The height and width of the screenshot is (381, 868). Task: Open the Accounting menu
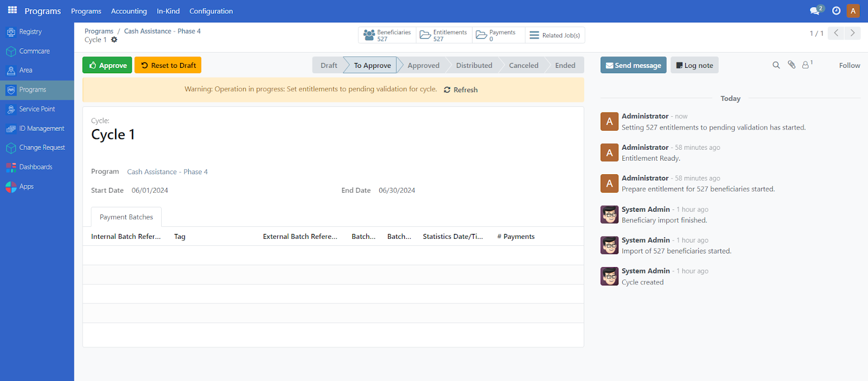point(129,11)
